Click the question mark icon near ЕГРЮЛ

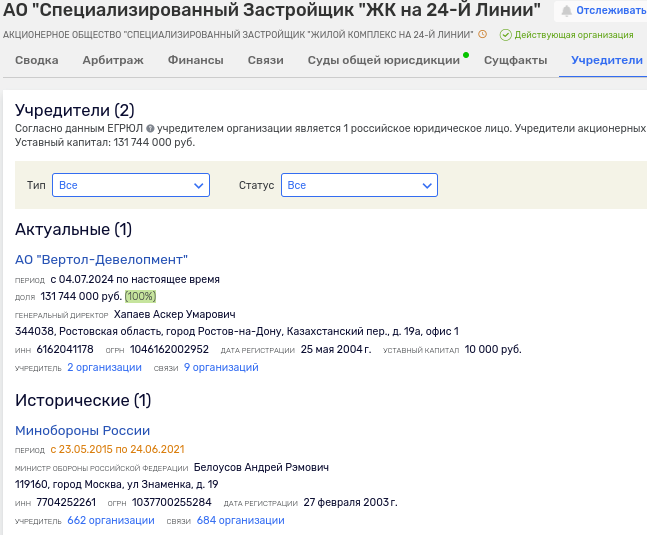click(x=150, y=129)
